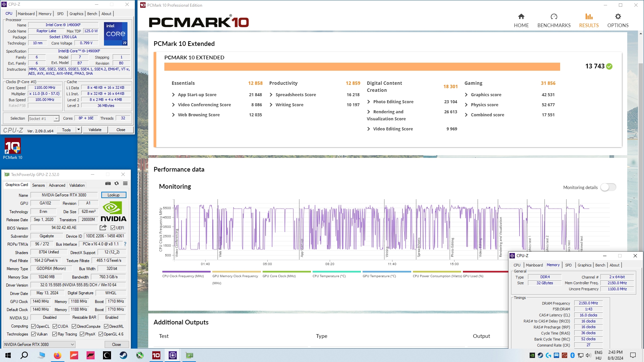Toggle UEFI checkbox in GPU-Z
This screenshot has height=362, width=644.
[x=113, y=228]
